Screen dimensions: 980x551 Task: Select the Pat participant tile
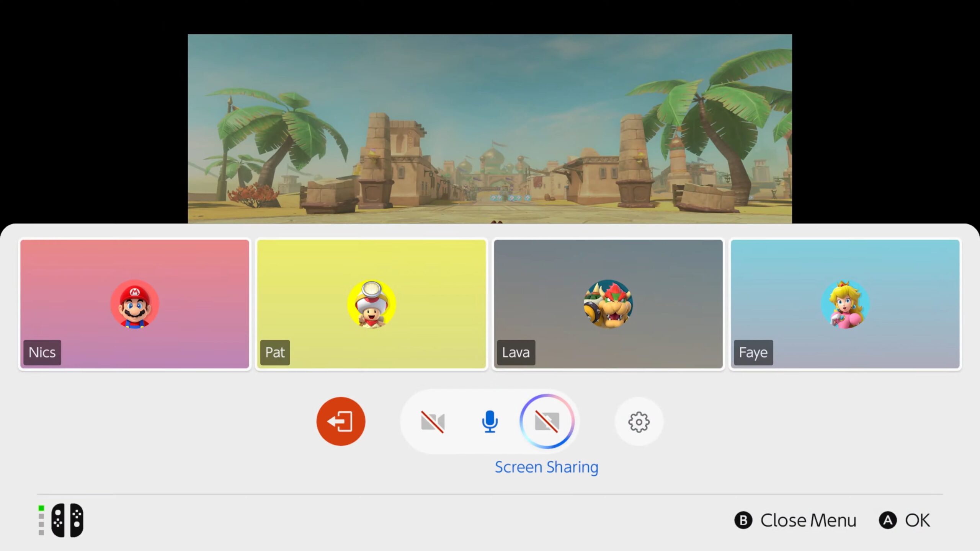371,304
